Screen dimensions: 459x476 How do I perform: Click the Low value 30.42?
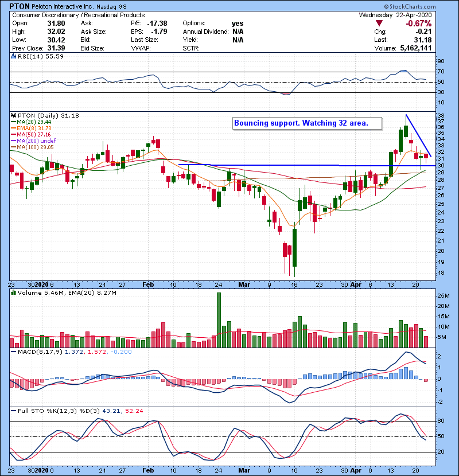point(56,40)
